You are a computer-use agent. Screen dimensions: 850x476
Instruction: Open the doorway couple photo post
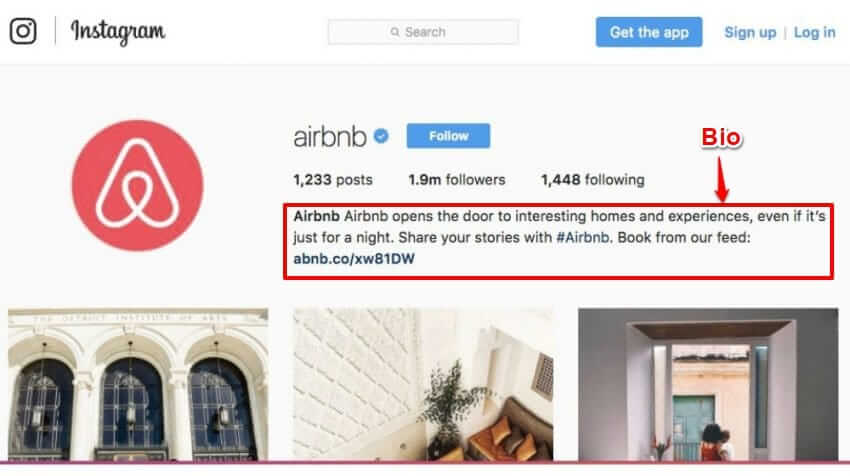pos(708,384)
